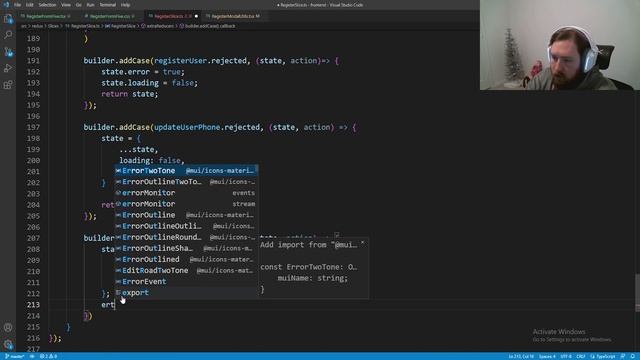
Task: Open the Extensions view
Action: pyautogui.click(x=8, y=85)
